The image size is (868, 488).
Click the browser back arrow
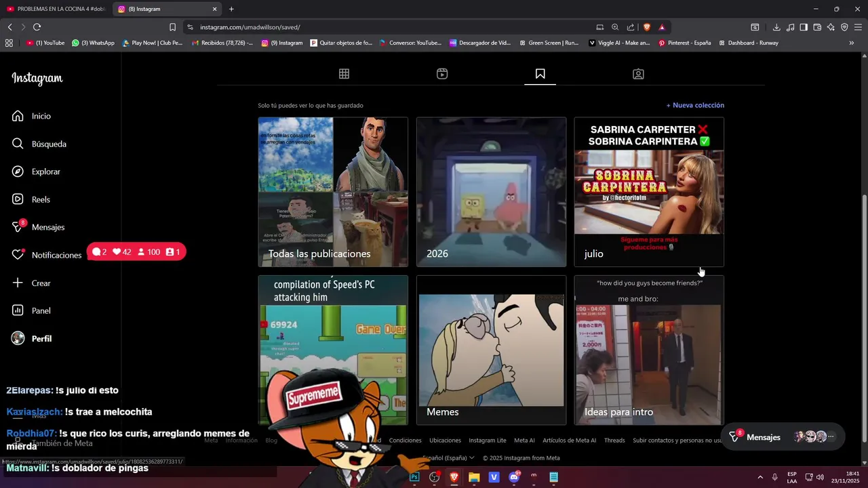[10, 27]
